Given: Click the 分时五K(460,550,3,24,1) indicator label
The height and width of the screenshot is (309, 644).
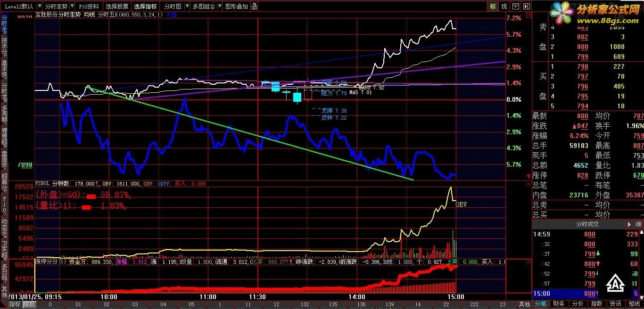Looking at the screenshot, I should coord(130,15).
